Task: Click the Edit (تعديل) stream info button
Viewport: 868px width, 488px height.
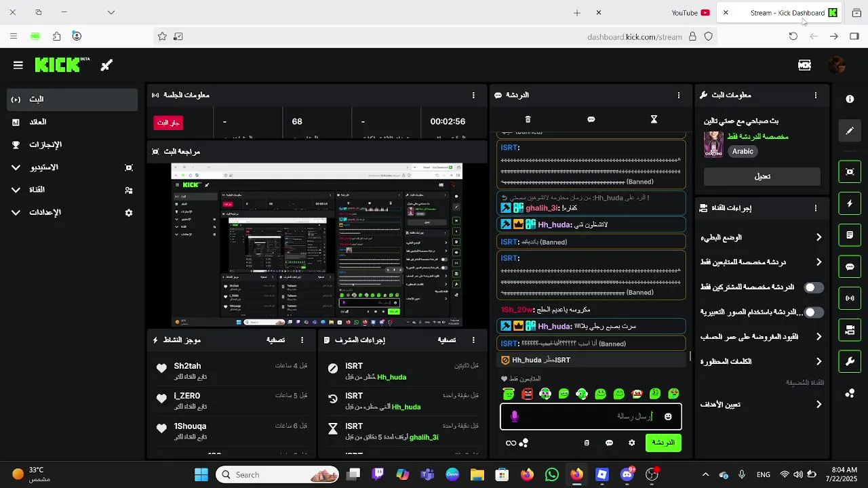Action: tap(762, 176)
